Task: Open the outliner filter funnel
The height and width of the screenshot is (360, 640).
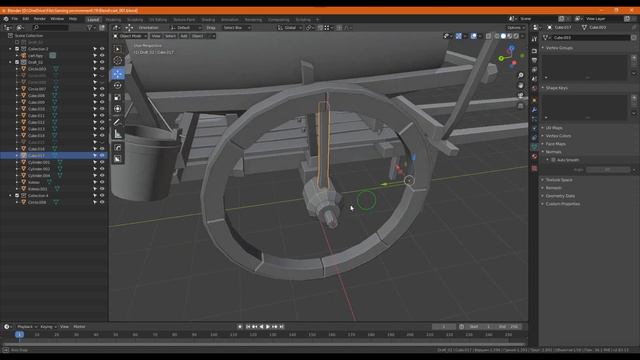Action: click(90, 27)
